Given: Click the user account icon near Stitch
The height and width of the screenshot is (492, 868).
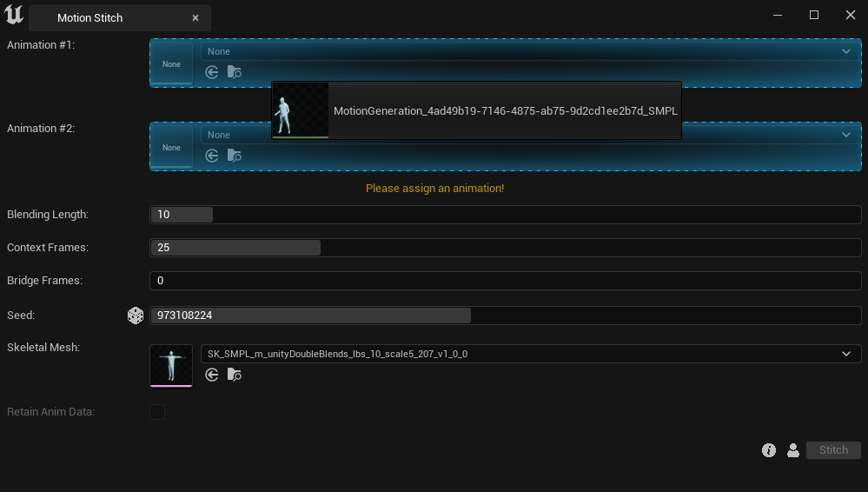Looking at the screenshot, I should pos(792,450).
